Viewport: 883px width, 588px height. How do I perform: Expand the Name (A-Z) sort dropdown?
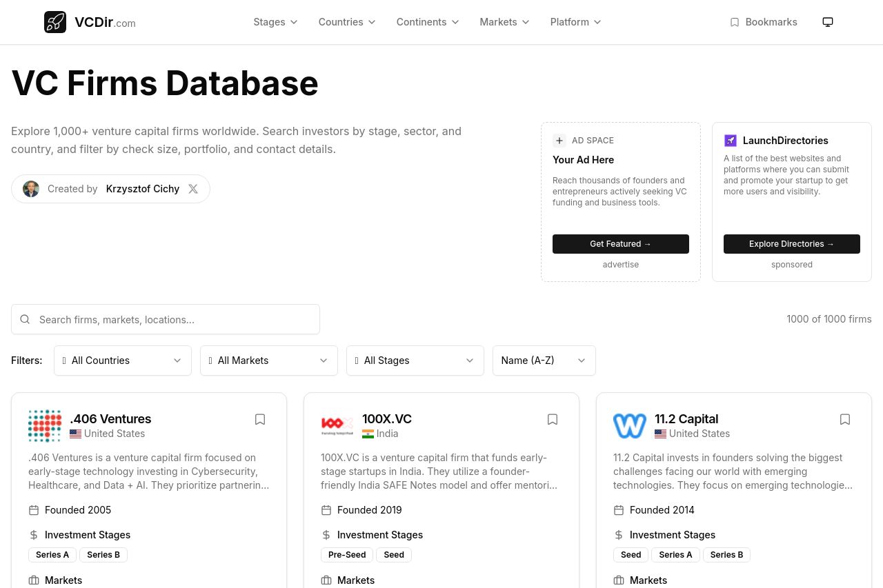544,361
